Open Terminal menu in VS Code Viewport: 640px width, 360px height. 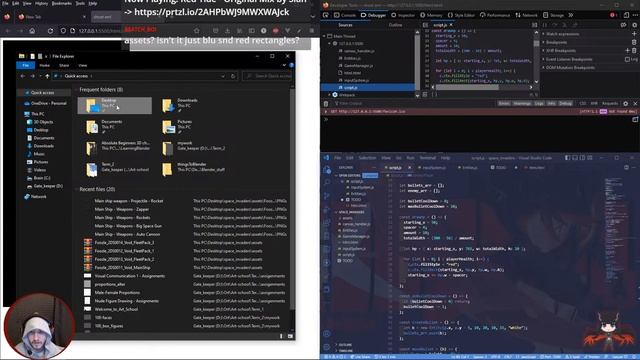[x=428, y=158]
